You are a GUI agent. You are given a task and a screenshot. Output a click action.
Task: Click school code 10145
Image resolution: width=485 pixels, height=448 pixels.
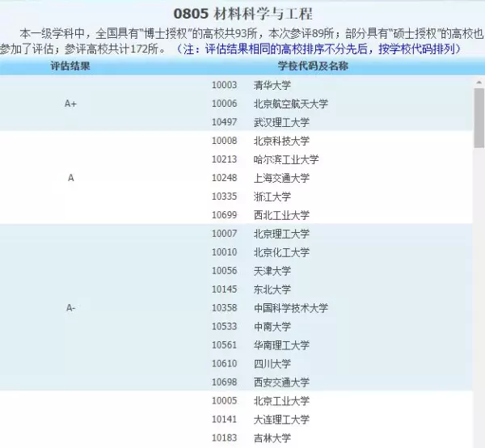(224, 289)
